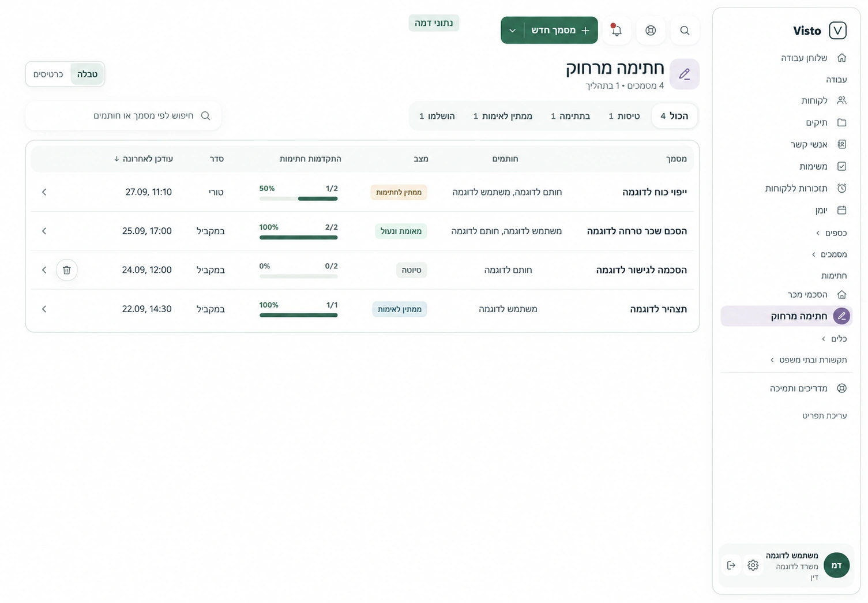This screenshot has height=603, width=868.
Task: Select the ממתין לאימות filter tab
Action: (x=503, y=116)
